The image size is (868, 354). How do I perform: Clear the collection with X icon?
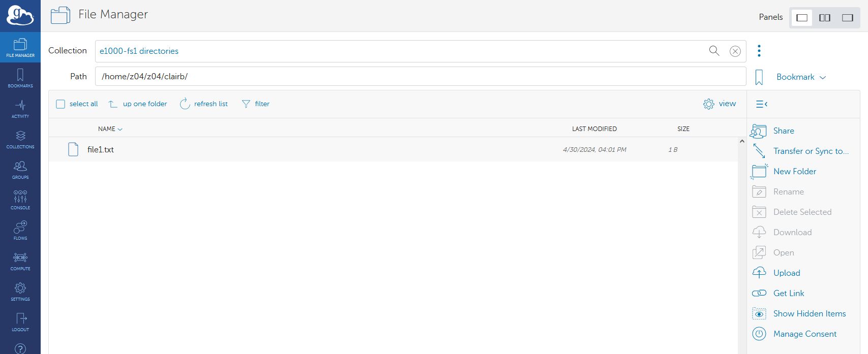tap(735, 51)
